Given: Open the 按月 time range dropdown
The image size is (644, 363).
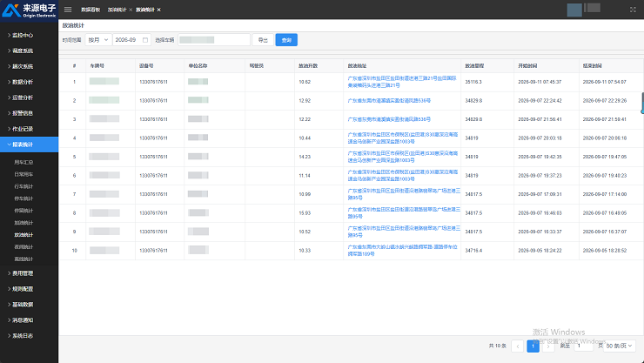Looking at the screenshot, I should [98, 40].
